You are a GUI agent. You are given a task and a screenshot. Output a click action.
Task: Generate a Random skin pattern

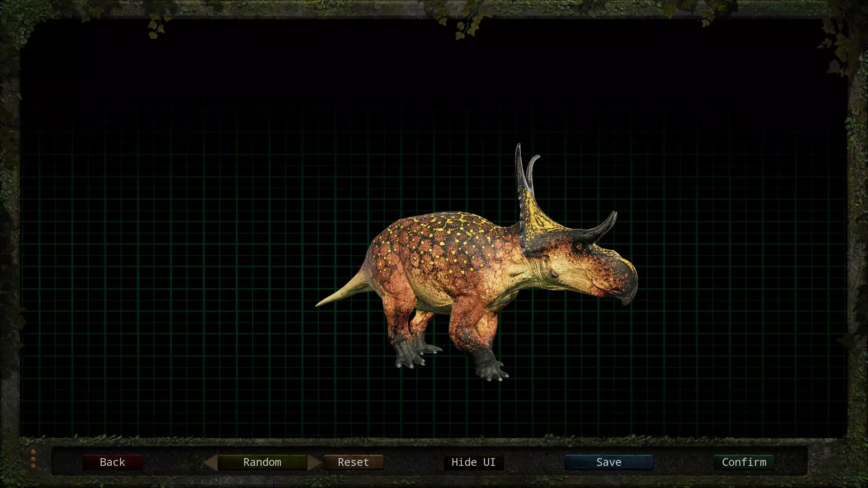[x=262, y=462]
